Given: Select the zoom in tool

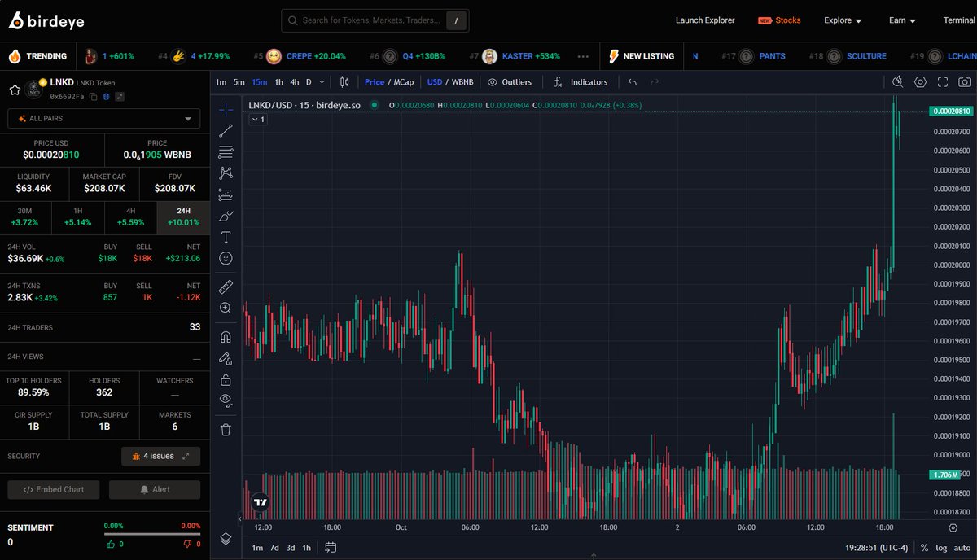Looking at the screenshot, I should click(x=226, y=308).
